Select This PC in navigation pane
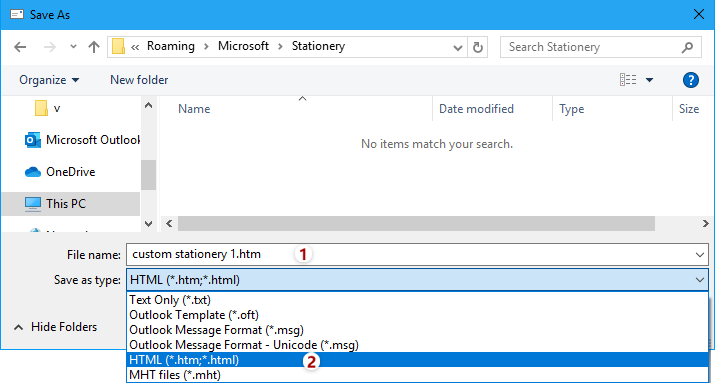Screen dimensions: 715x383 (71, 203)
